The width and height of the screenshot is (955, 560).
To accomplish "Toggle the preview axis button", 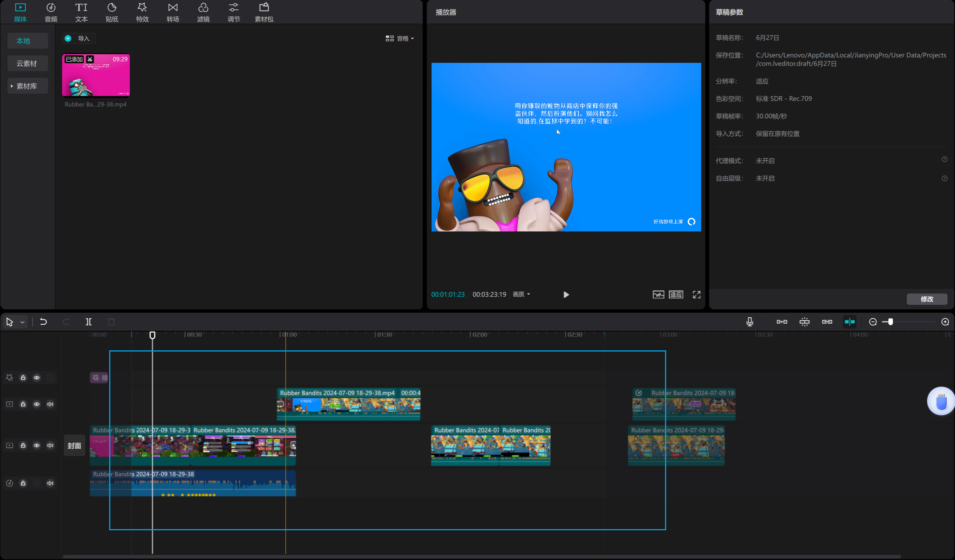I will click(x=850, y=322).
